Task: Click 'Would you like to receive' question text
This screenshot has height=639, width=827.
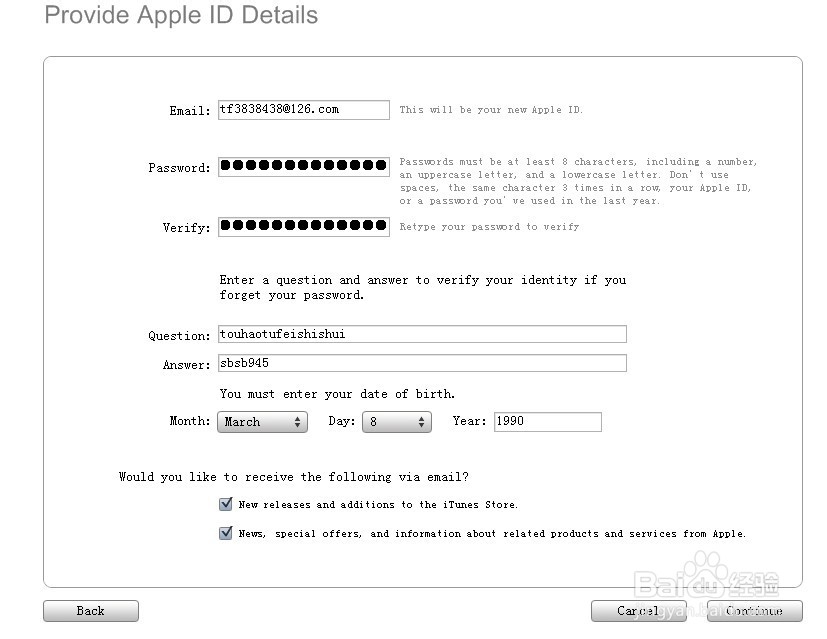Action: pos(294,477)
